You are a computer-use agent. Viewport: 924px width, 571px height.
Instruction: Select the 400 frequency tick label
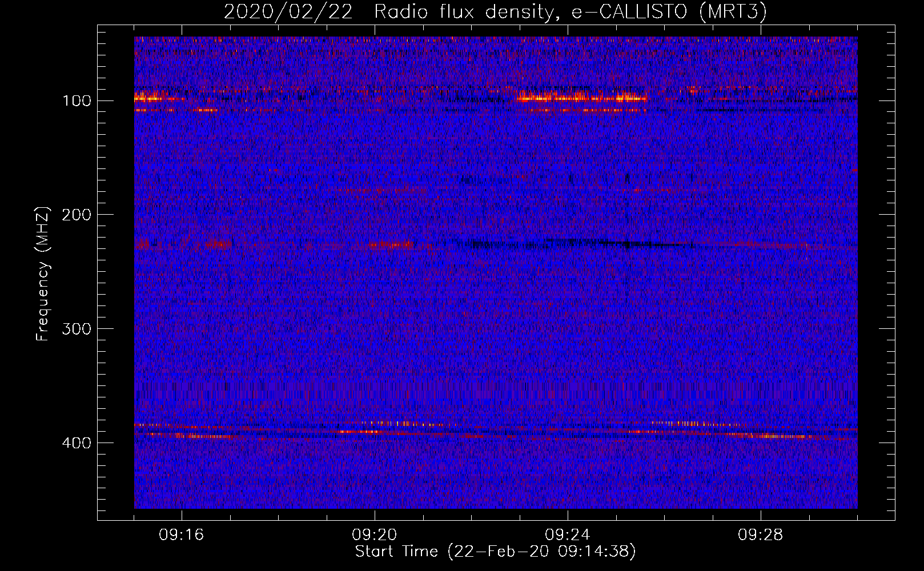pos(77,444)
